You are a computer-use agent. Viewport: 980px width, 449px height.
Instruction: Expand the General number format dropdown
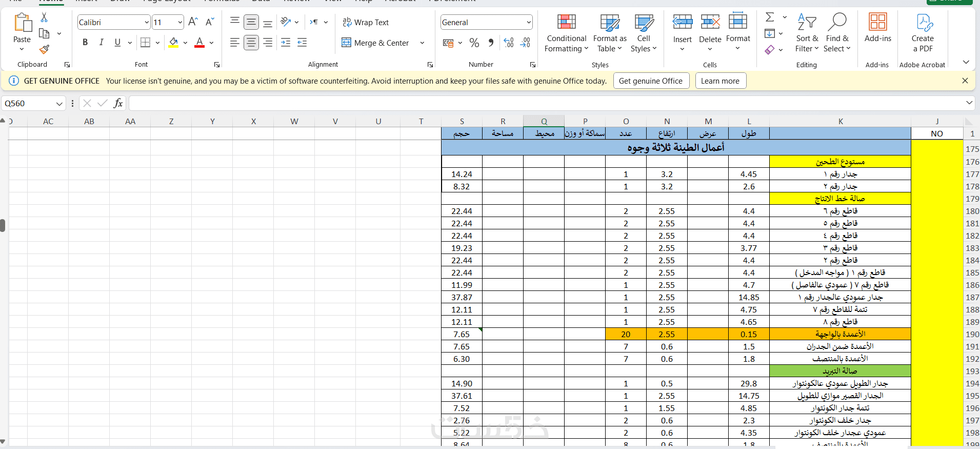pos(528,22)
